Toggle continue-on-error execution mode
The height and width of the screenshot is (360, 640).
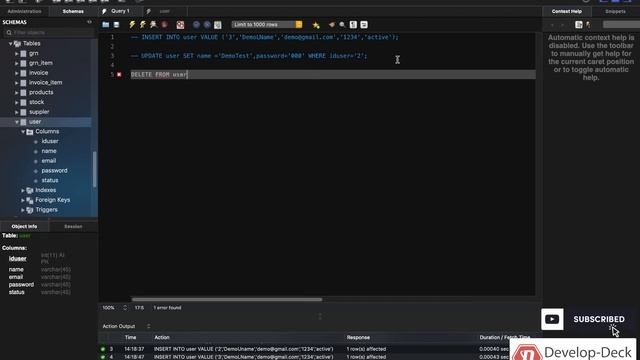coord(180,25)
